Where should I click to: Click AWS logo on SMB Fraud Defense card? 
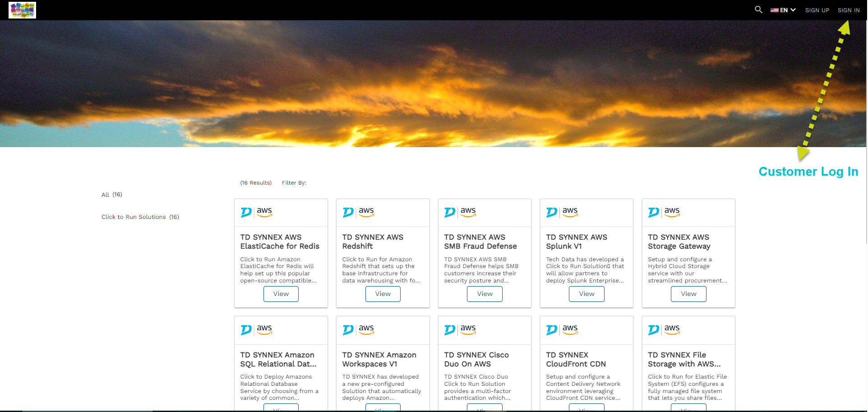tap(468, 212)
